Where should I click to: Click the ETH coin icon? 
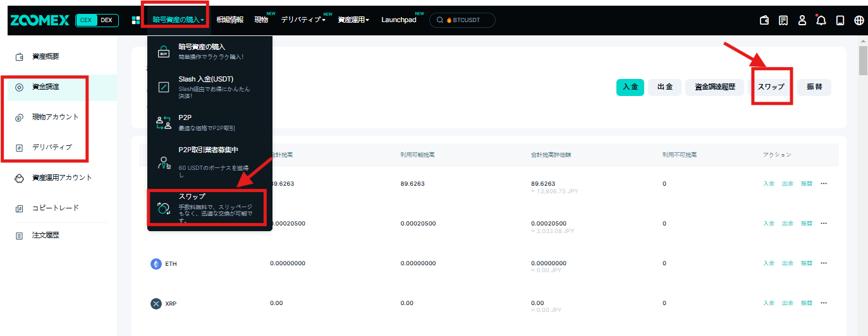click(x=156, y=264)
